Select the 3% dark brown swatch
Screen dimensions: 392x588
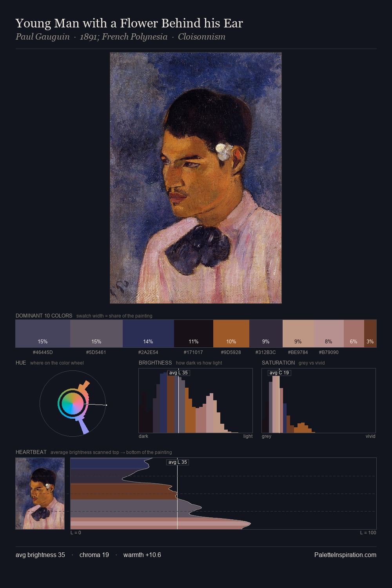point(370,334)
